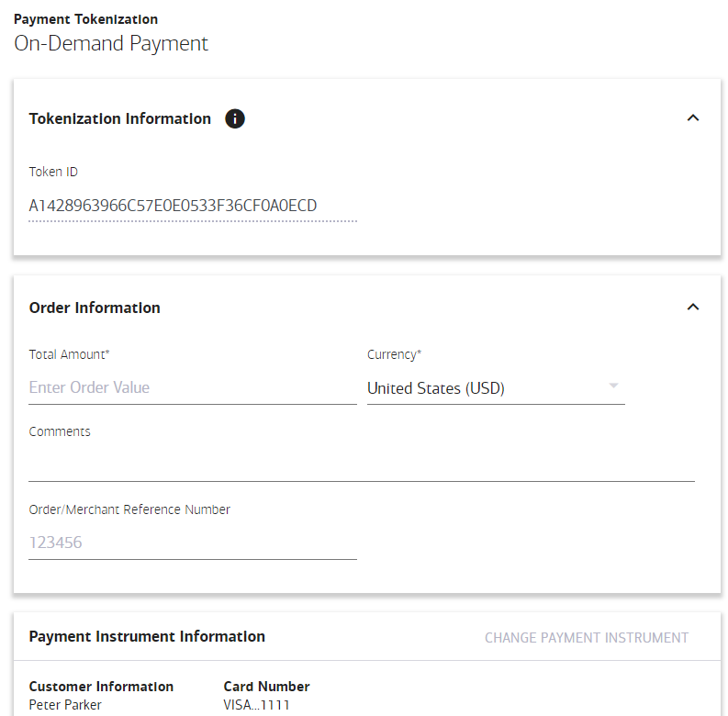Click the Token ID value field
This screenshot has width=728, height=716.
tap(193, 206)
